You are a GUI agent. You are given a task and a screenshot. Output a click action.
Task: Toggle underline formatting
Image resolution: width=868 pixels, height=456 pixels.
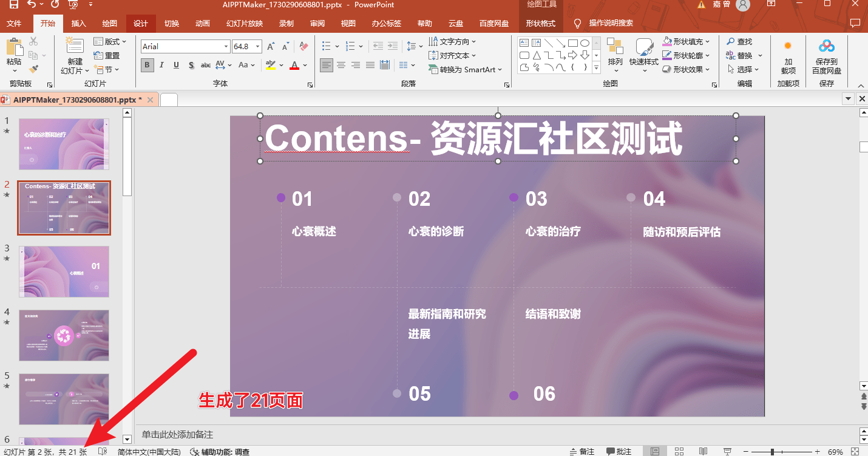pyautogui.click(x=175, y=65)
